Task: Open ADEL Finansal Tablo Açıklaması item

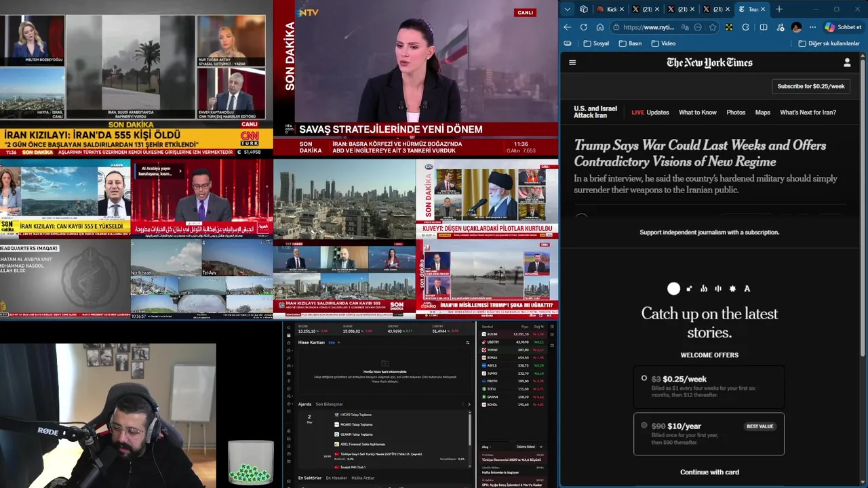Action: pos(358,444)
